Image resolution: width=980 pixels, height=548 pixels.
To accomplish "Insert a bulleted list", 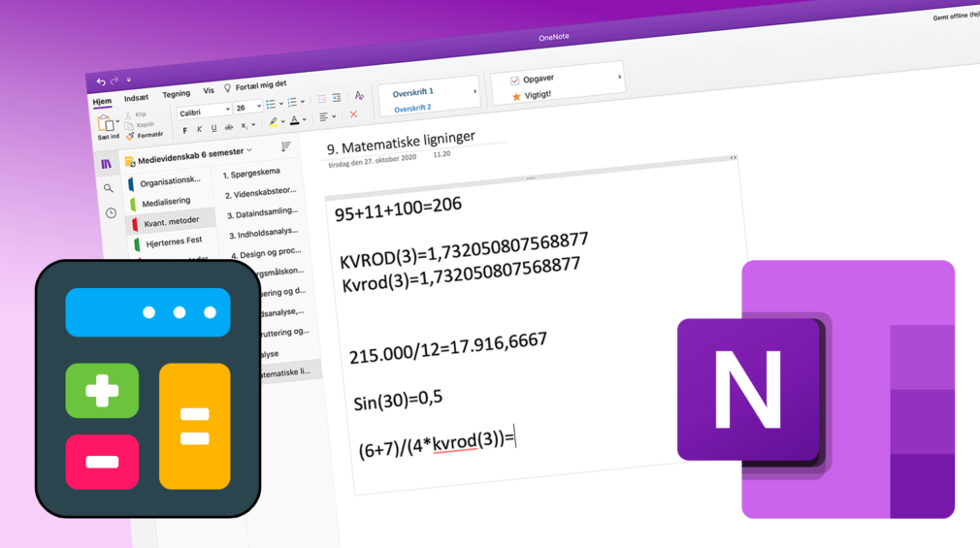I will tap(271, 104).
